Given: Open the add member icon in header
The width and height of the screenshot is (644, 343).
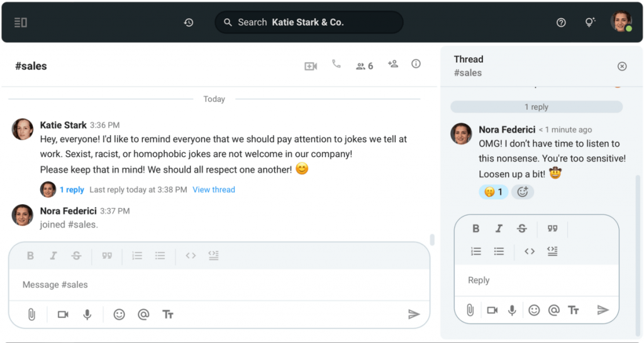Looking at the screenshot, I should [393, 64].
